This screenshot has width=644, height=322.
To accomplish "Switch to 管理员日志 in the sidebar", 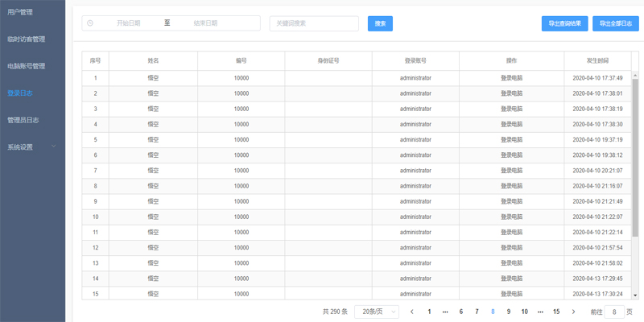I will pos(23,120).
